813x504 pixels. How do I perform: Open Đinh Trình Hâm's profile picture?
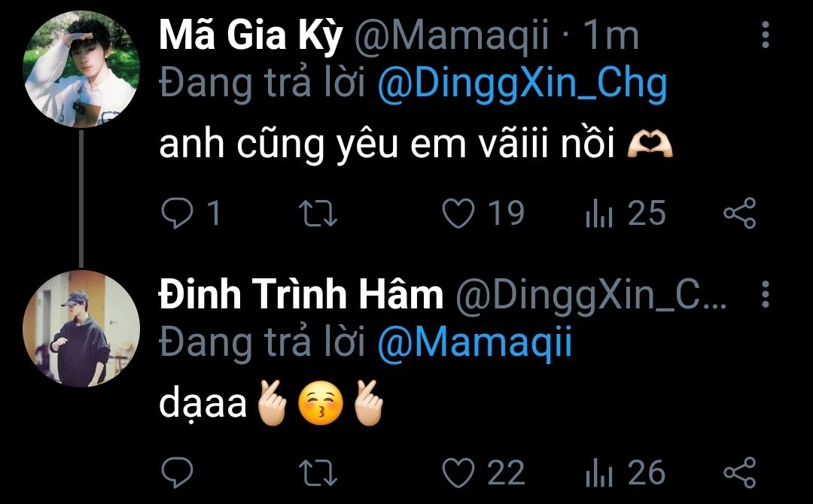pos(81,329)
